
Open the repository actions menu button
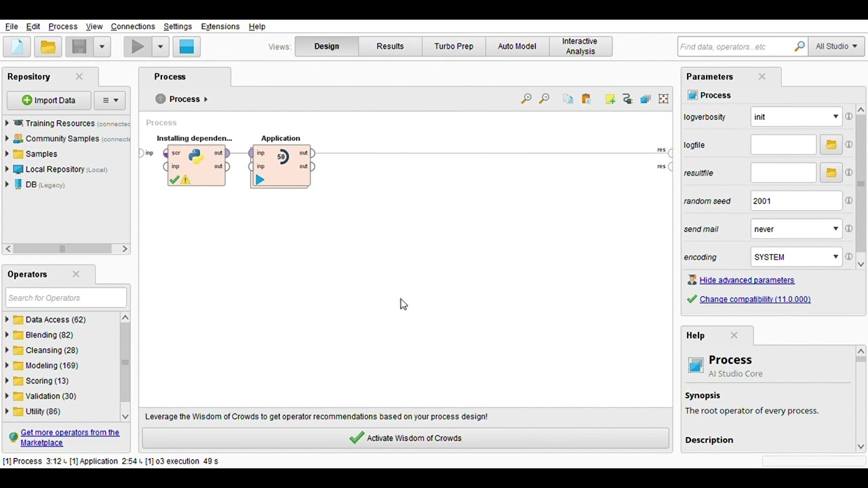point(110,100)
